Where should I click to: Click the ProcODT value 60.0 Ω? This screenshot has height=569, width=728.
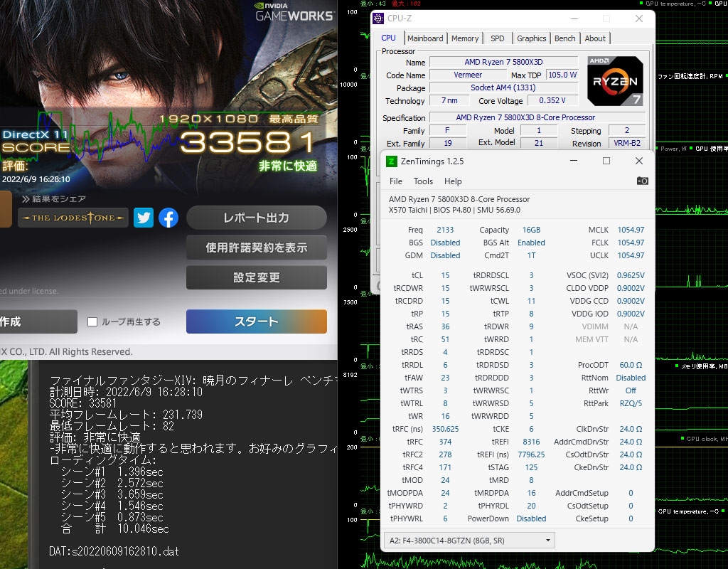[631, 365]
